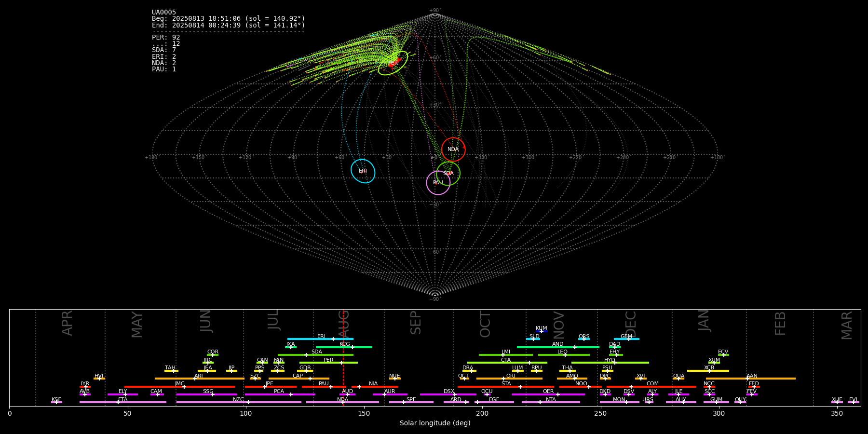Image resolution: width=868 pixels, height=434 pixels.
Task: Click the KUM shower label in the timeline
Action: click(x=542, y=328)
